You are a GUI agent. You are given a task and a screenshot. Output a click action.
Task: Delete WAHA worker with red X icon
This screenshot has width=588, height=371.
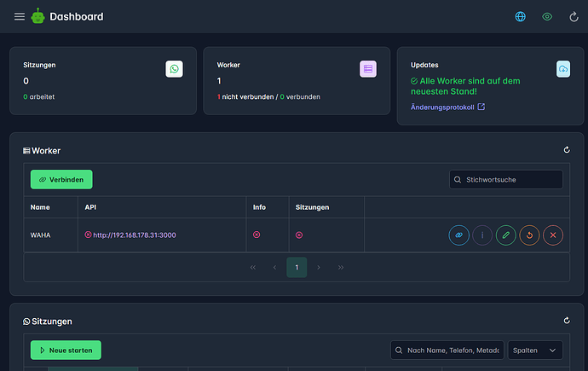pyautogui.click(x=553, y=235)
